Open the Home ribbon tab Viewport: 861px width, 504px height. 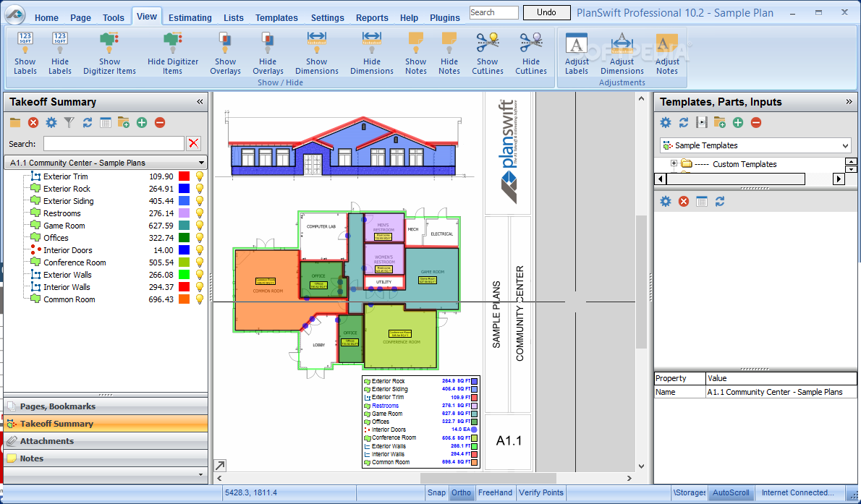coord(47,17)
